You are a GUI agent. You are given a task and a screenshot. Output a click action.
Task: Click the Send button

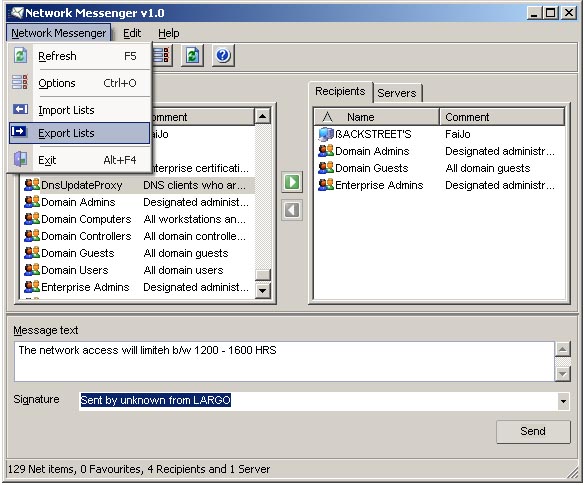click(x=533, y=432)
